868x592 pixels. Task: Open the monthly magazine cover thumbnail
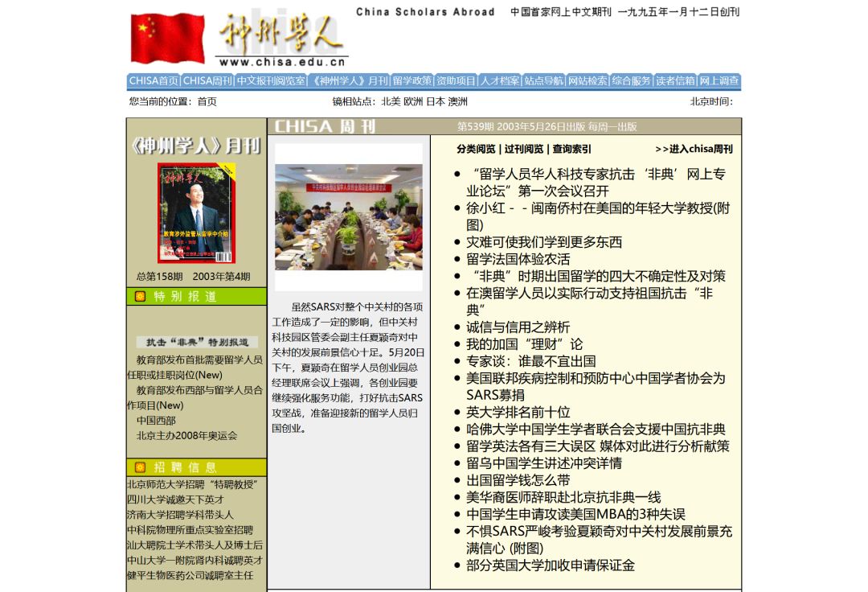coord(196,213)
